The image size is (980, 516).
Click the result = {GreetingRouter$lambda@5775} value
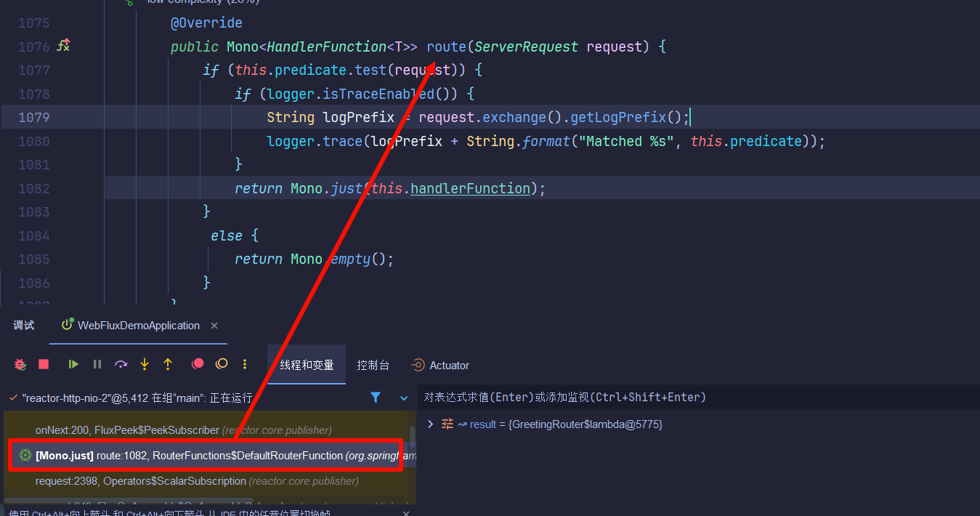tap(566, 424)
